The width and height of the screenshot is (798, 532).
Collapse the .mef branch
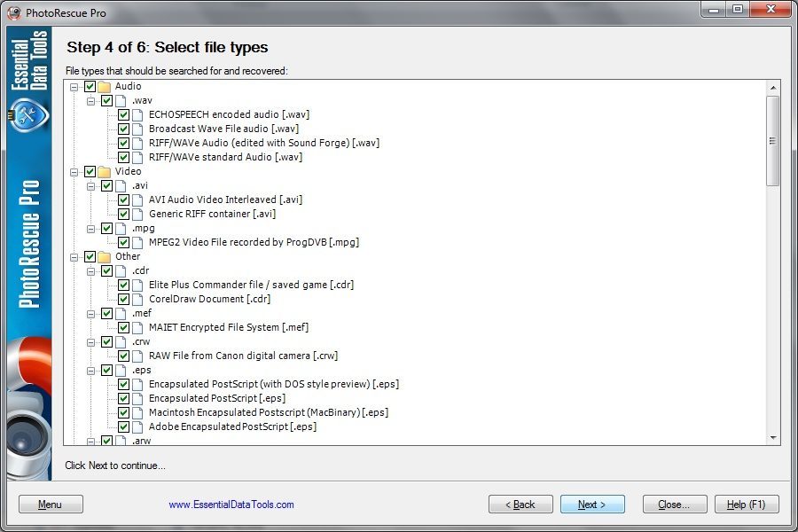coord(91,314)
